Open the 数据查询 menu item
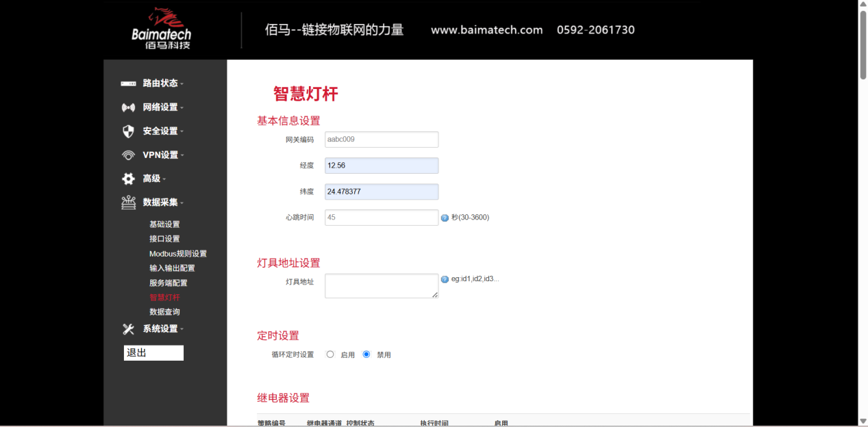868x427 pixels. 164,311
